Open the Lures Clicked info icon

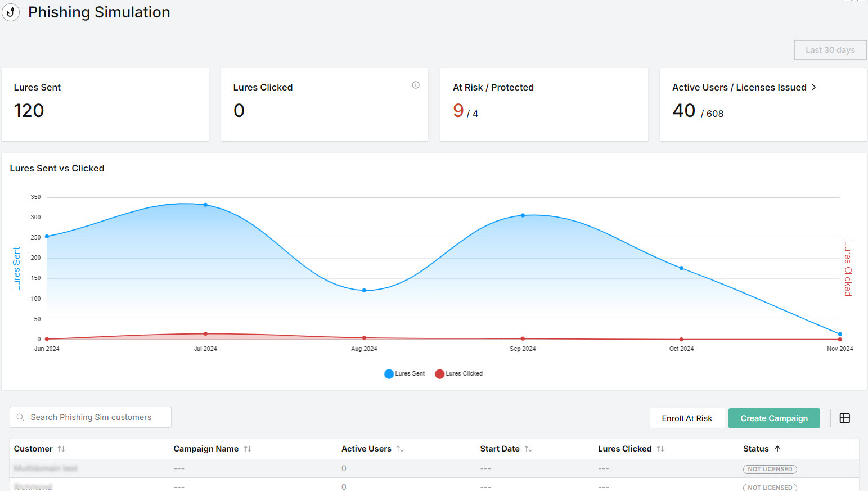point(416,85)
